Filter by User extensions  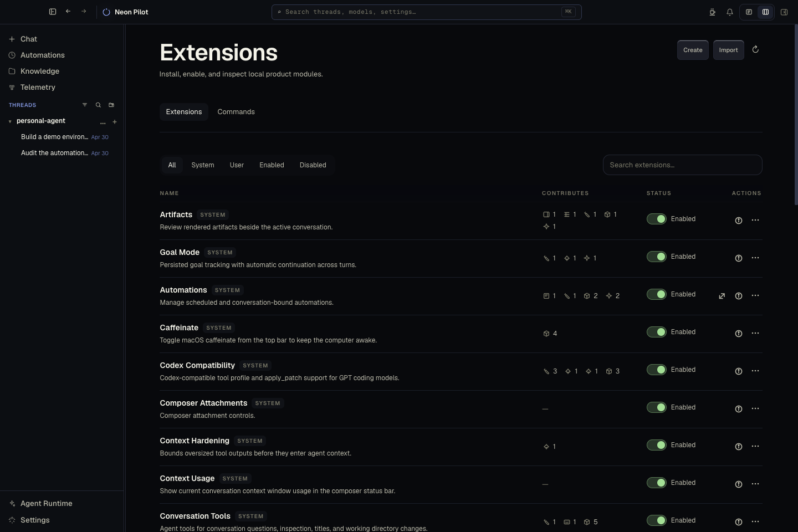237,165
